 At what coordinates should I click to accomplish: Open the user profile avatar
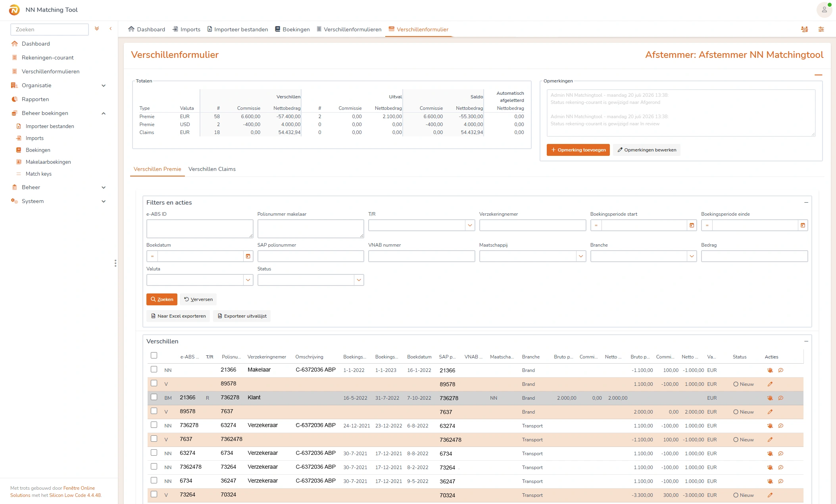pyautogui.click(x=824, y=10)
